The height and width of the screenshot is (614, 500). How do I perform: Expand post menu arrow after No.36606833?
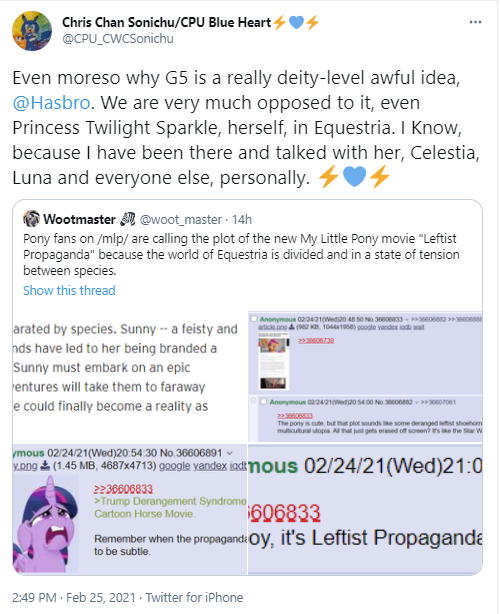pyautogui.click(x=406, y=320)
